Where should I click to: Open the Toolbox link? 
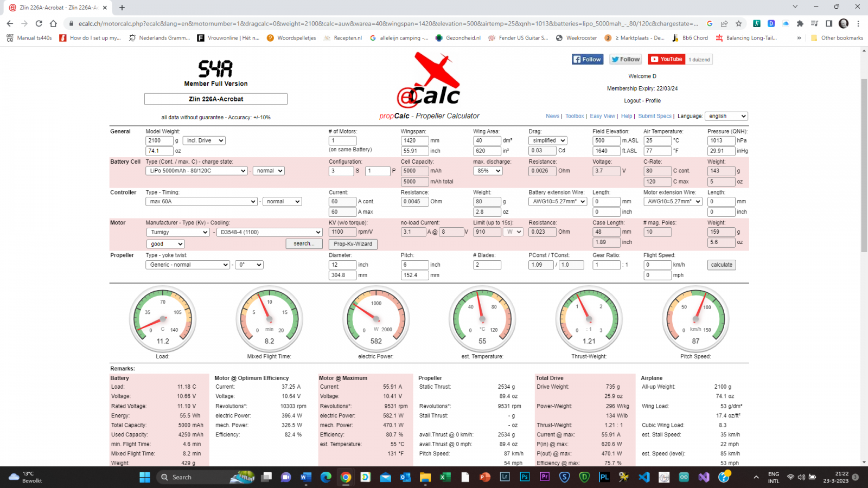click(575, 116)
